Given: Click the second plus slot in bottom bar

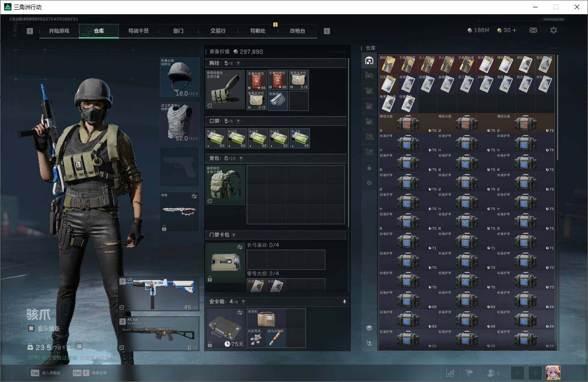Looking at the screenshot, I should (x=535, y=373).
